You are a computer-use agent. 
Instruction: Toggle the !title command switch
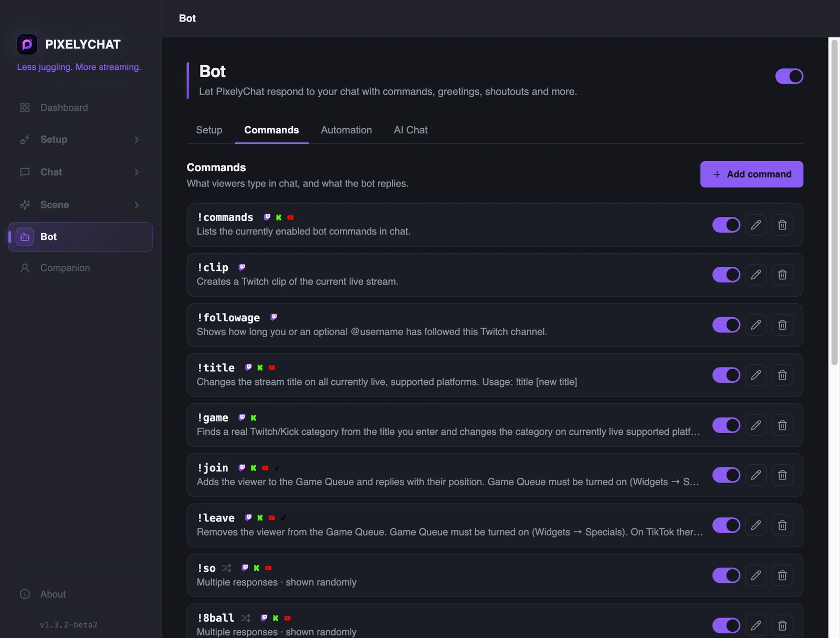click(x=726, y=375)
